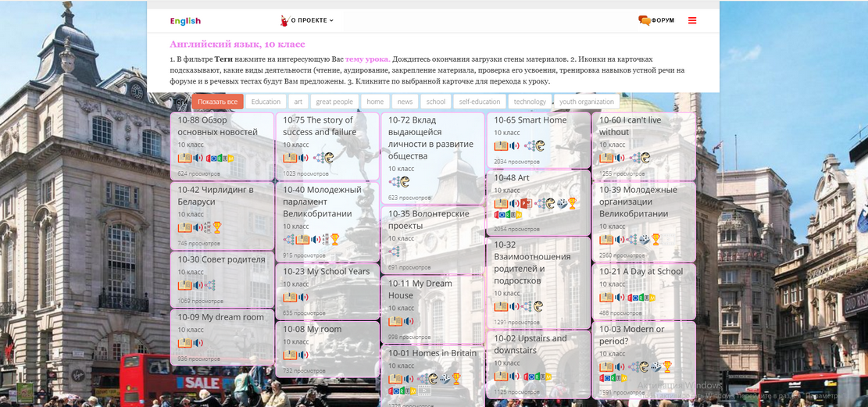Open the red hamburger menu
Viewport: 868px width, 407px height.
pyautogui.click(x=692, y=20)
